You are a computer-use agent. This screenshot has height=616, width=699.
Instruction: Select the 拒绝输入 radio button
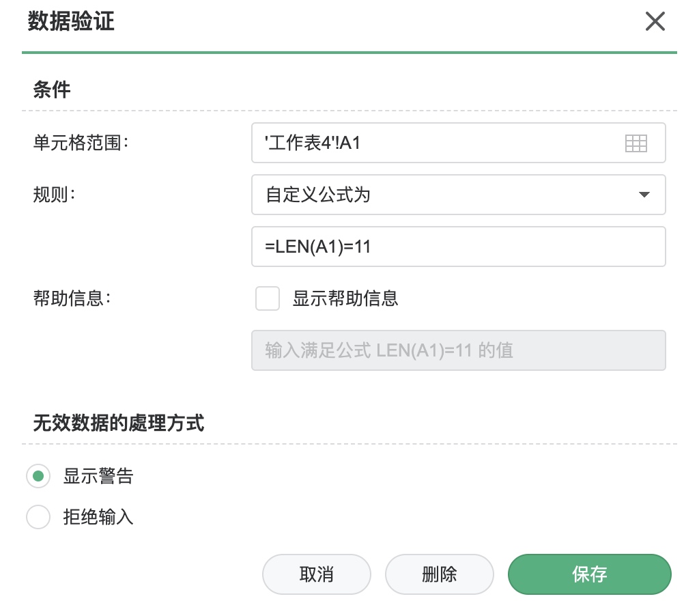point(38,517)
